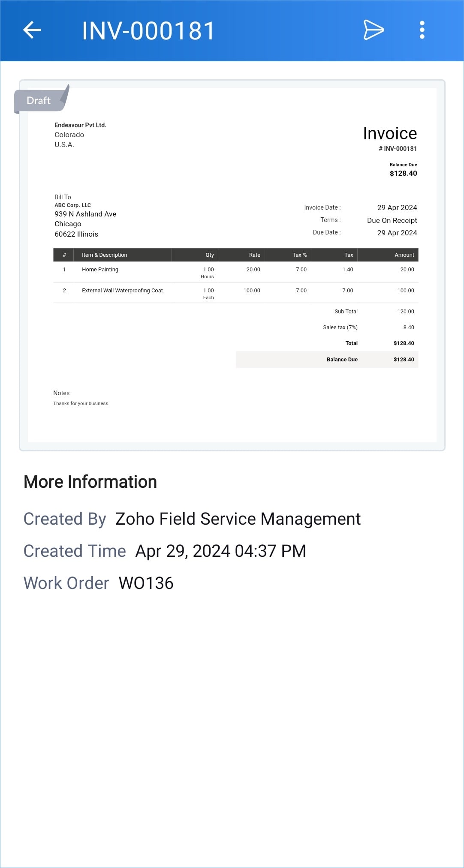This screenshot has height=868, width=464.
Task: Tap the Work Order WO136 value
Action: tap(146, 583)
